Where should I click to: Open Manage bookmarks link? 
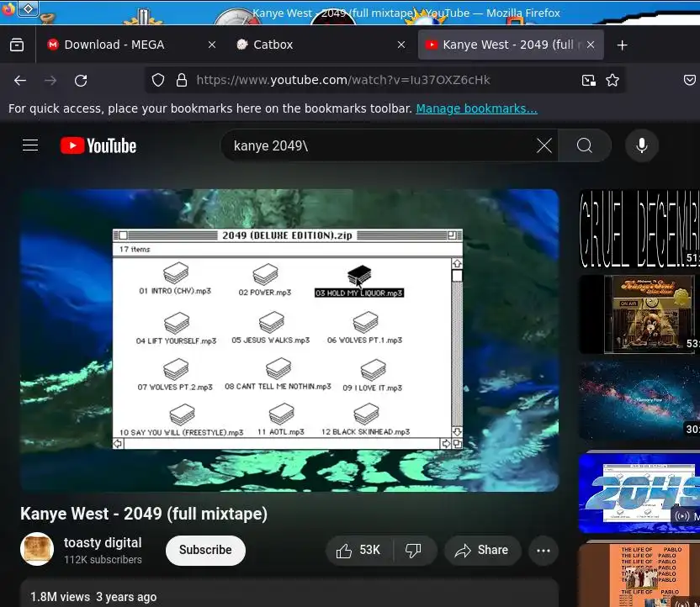[476, 108]
